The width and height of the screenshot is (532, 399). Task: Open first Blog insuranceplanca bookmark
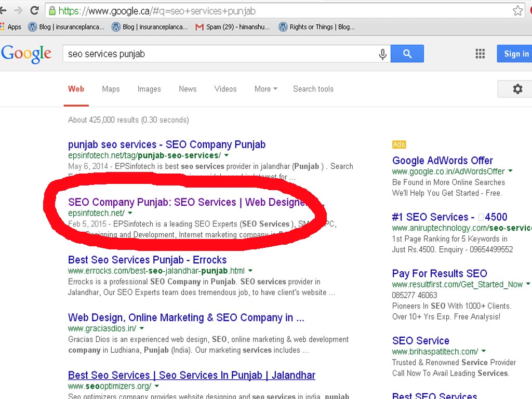click(x=66, y=27)
